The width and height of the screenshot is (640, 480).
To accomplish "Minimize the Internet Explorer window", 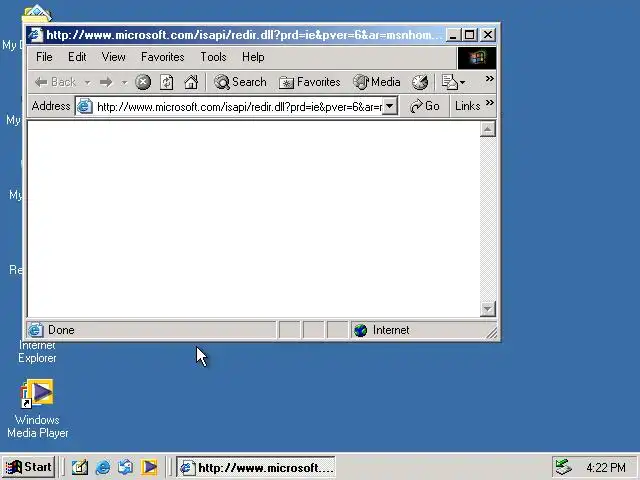I will [x=452, y=35].
